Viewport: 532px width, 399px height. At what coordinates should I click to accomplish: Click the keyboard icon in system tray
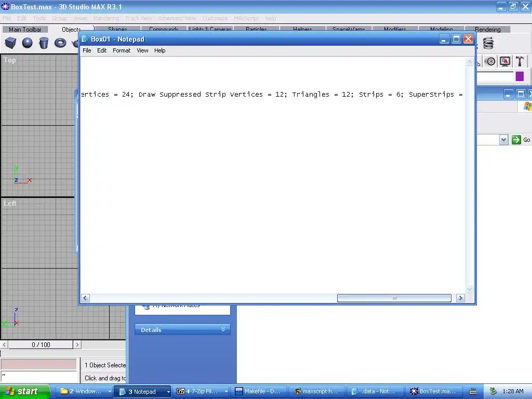(473, 392)
